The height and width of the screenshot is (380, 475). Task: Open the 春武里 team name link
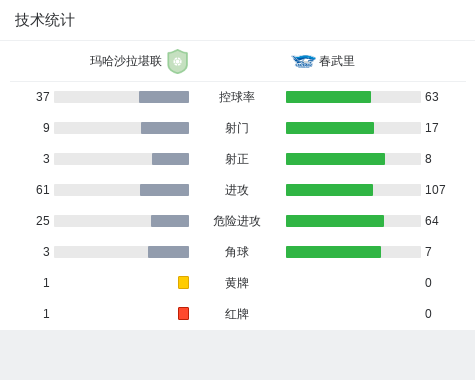point(337,61)
